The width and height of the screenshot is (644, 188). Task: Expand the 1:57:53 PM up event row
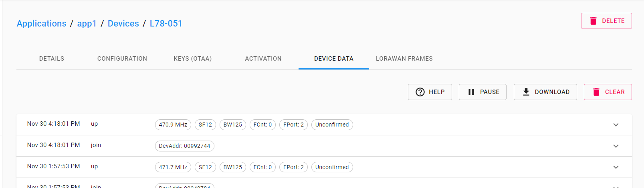pyautogui.click(x=616, y=167)
